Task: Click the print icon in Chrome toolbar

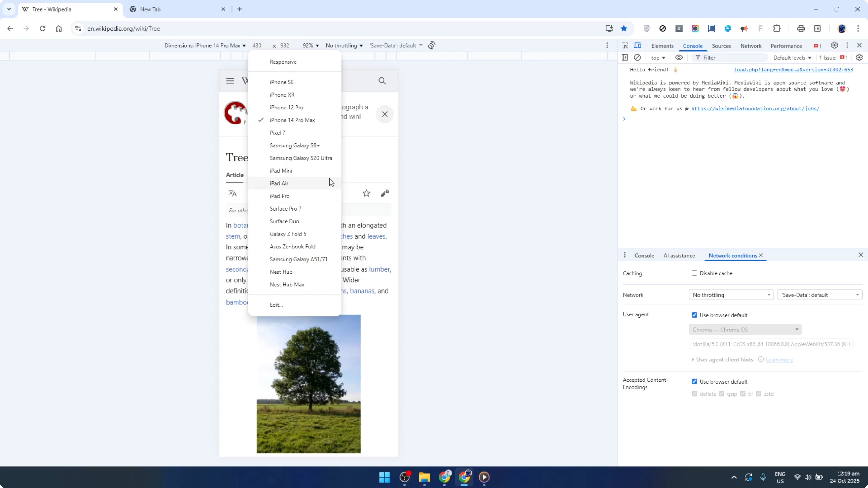Action: 801,29
